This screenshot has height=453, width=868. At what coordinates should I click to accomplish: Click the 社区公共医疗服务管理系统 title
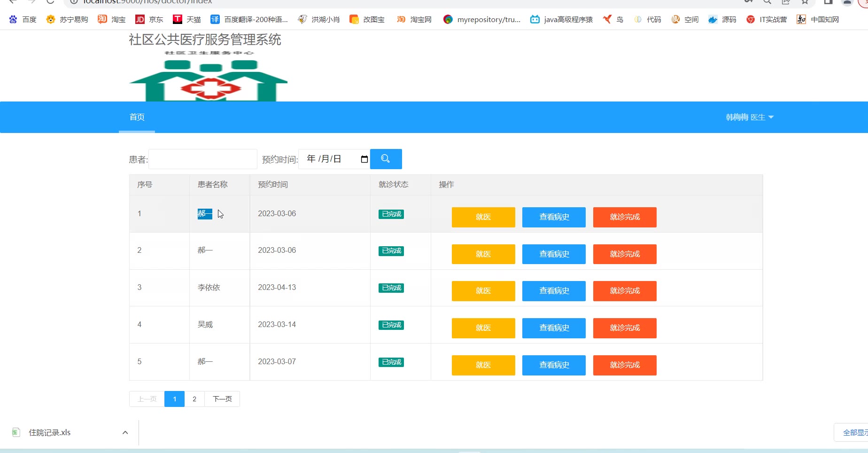(x=205, y=39)
